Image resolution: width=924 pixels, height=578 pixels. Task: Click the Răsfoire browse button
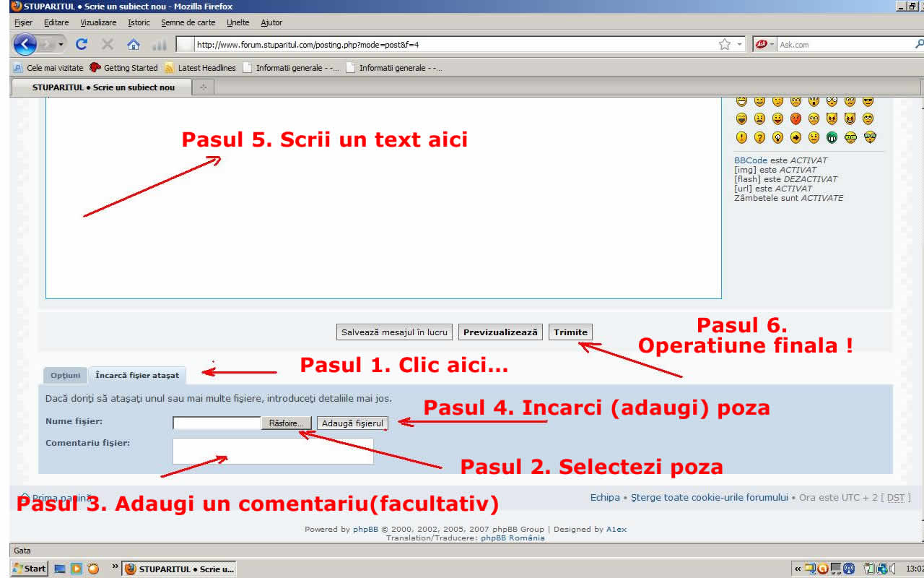click(x=287, y=423)
